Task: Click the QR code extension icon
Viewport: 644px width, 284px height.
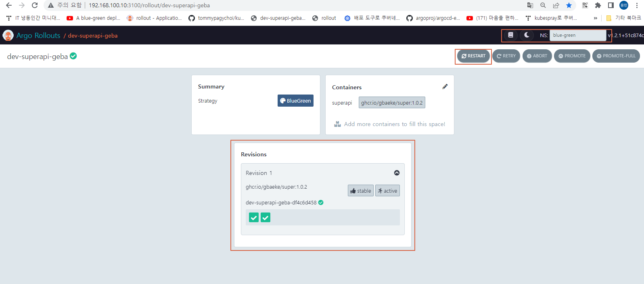Action: pos(585,5)
